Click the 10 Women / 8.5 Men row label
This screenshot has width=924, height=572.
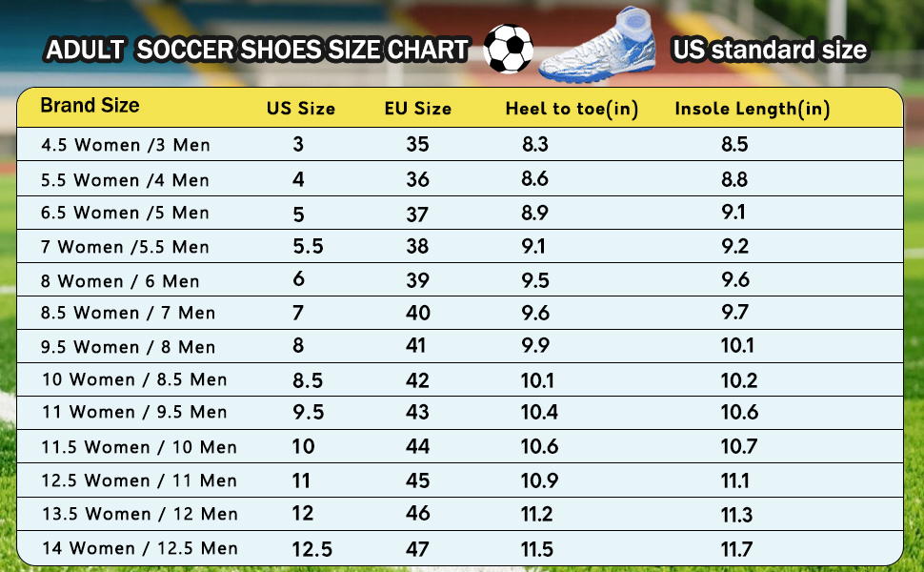click(134, 379)
